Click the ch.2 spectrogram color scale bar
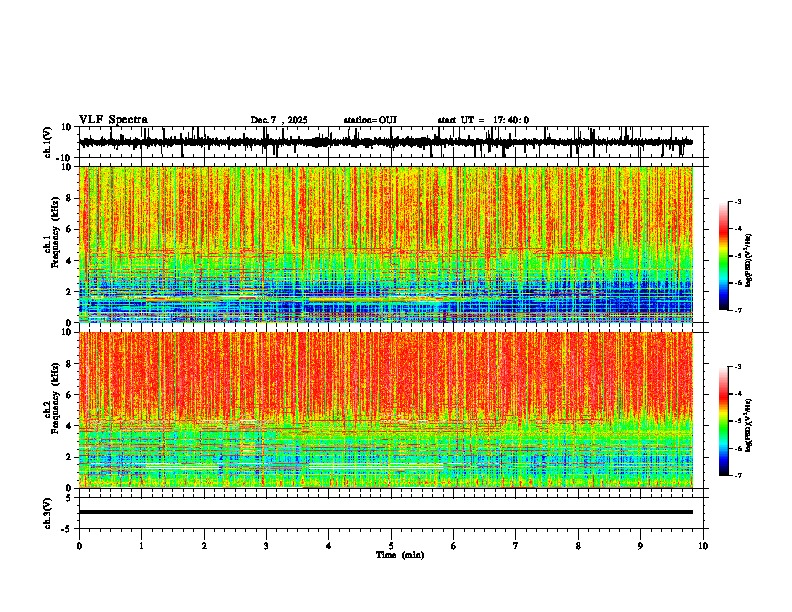The height and width of the screenshot is (612, 792). (x=724, y=421)
